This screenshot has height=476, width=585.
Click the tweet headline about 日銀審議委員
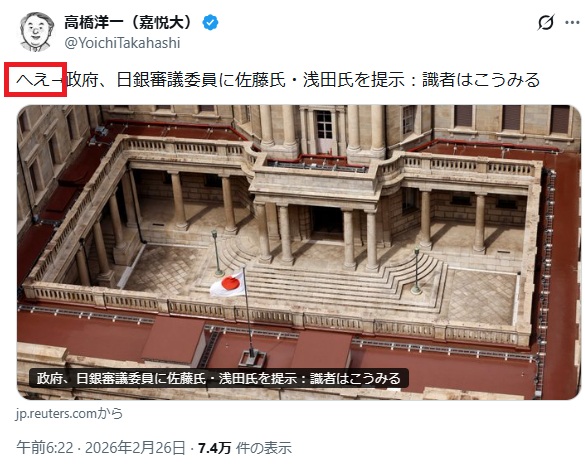point(303,79)
